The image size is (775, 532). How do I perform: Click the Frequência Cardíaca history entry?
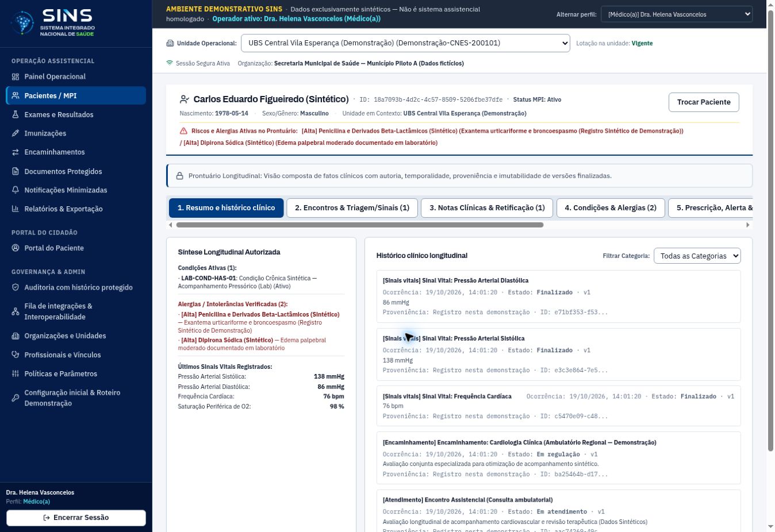(x=558, y=406)
